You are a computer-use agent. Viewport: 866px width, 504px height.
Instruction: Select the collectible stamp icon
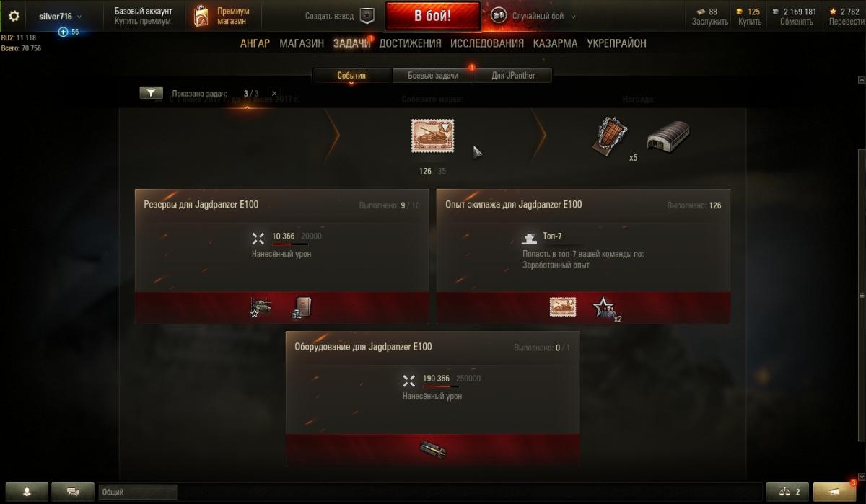pos(432,136)
